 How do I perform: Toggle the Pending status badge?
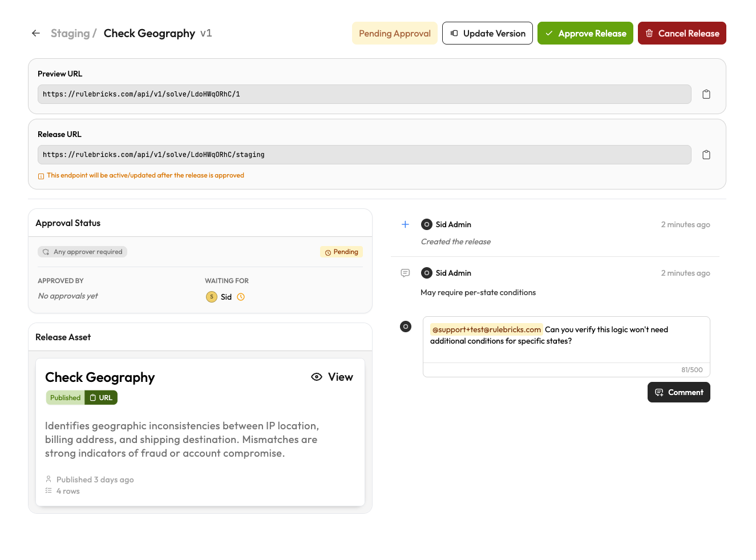pos(341,252)
